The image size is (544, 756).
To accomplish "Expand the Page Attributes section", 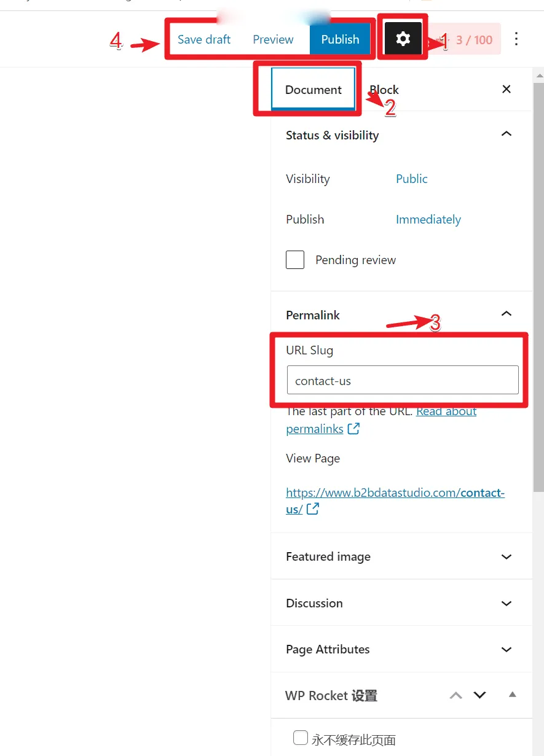I will coord(401,649).
